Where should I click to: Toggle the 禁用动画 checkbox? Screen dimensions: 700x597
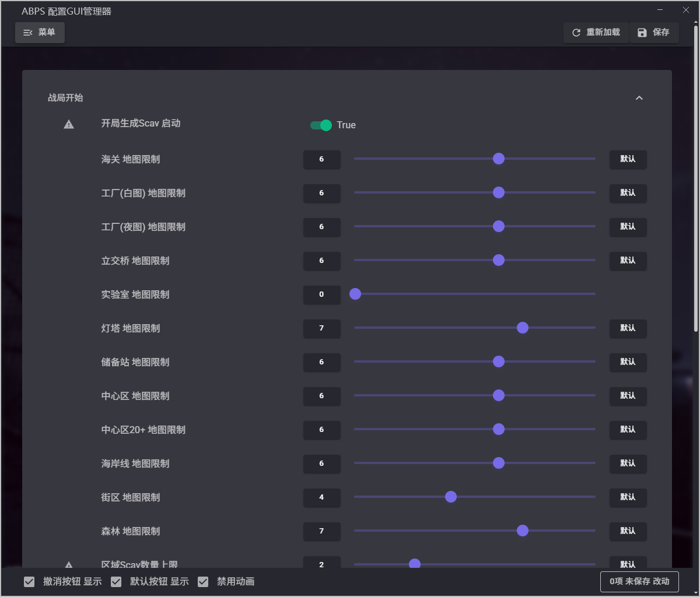(203, 582)
